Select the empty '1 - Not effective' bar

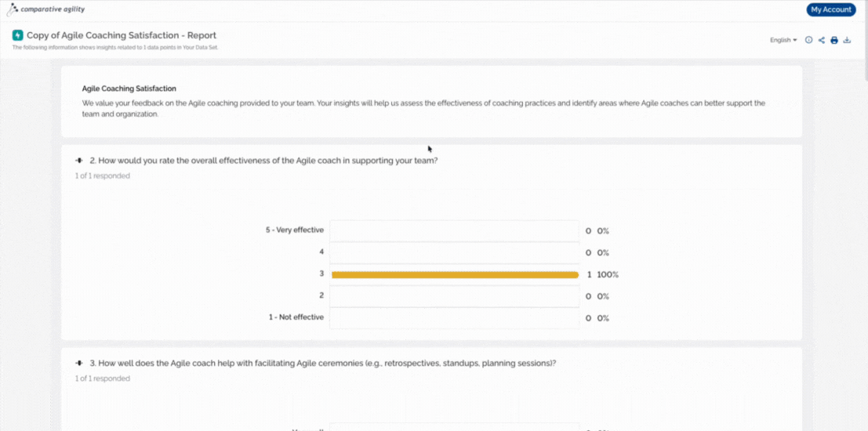tap(455, 317)
